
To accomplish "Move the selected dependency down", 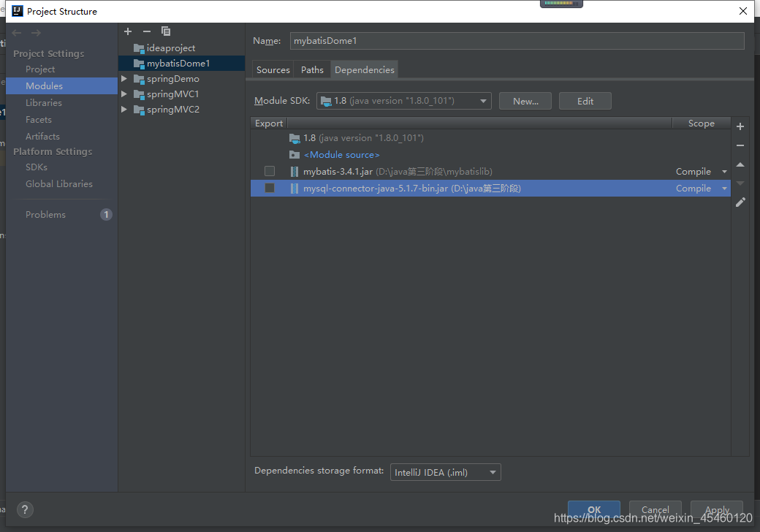I will tap(740, 183).
